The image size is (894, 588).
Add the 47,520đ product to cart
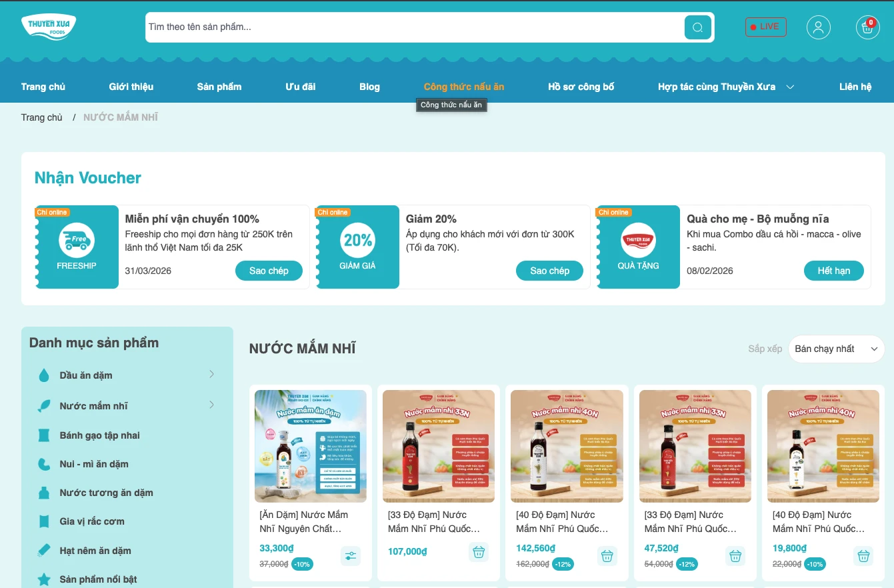pos(735,555)
